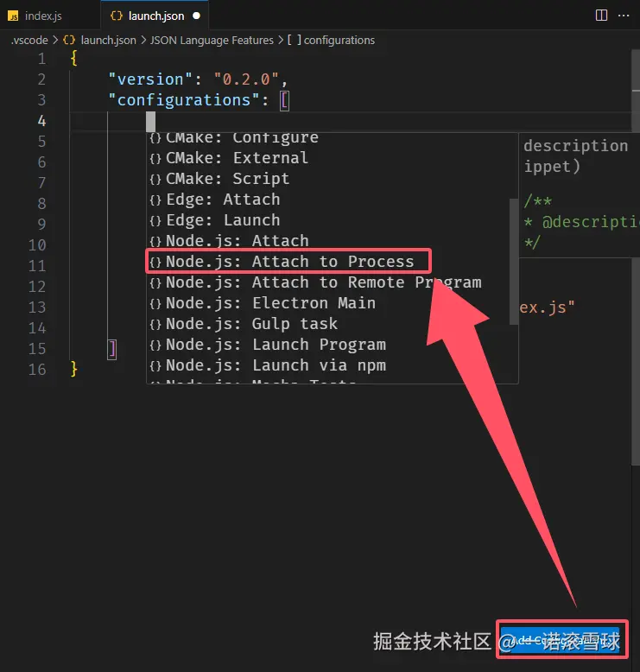Image resolution: width=640 pixels, height=672 pixels.
Task: Click line number 16 in gutter
Action: pyautogui.click(x=37, y=370)
